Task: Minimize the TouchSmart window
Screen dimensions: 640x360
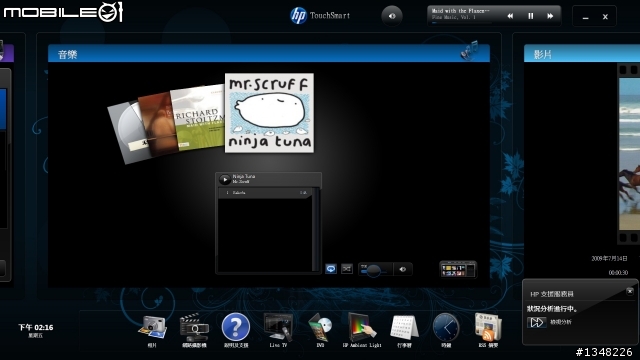Action: coord(585,17)
